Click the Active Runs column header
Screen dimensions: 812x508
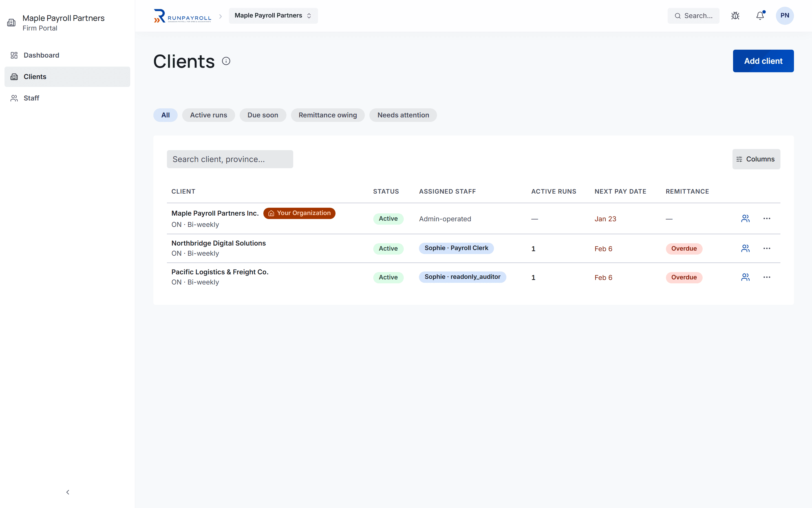pos(554,192)
